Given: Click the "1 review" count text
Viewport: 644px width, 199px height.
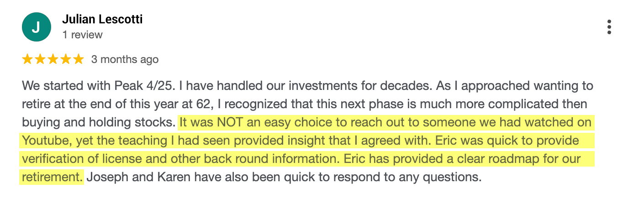Looking at the screenshot, I should point(83,35).
